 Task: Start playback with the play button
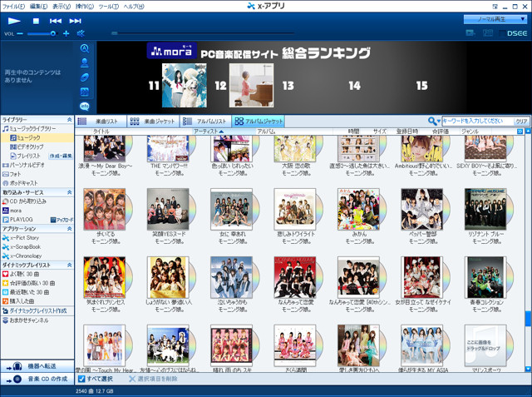(x=14, y=21)
